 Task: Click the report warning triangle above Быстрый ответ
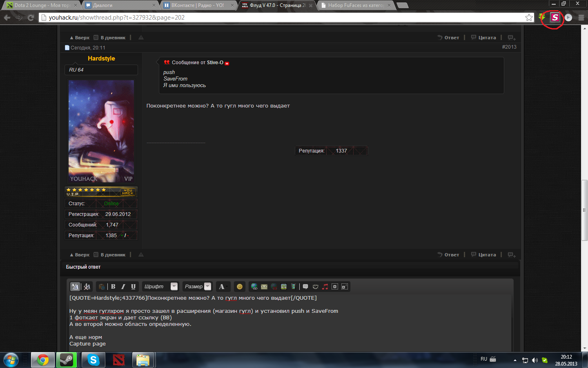click(141, 255)
